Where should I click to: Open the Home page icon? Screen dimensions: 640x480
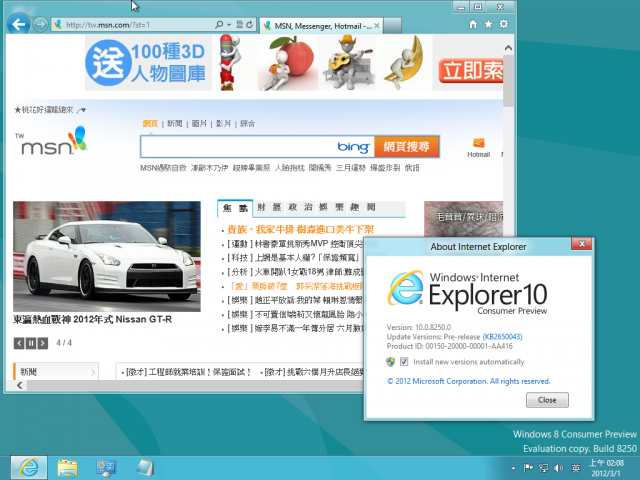click(x=473, y=24)
